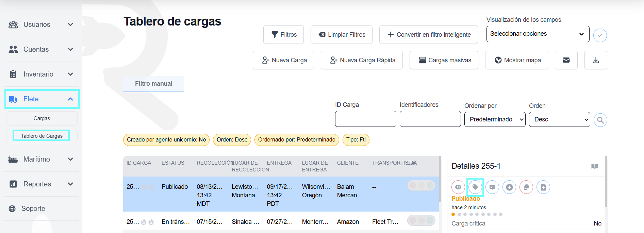644x233 pixels.
Task: Click the Nueva Carga button
Action: pos(283,60)
